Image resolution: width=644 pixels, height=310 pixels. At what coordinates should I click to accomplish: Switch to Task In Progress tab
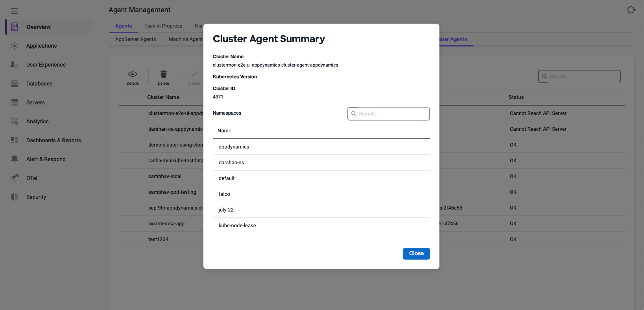(163, 26)
